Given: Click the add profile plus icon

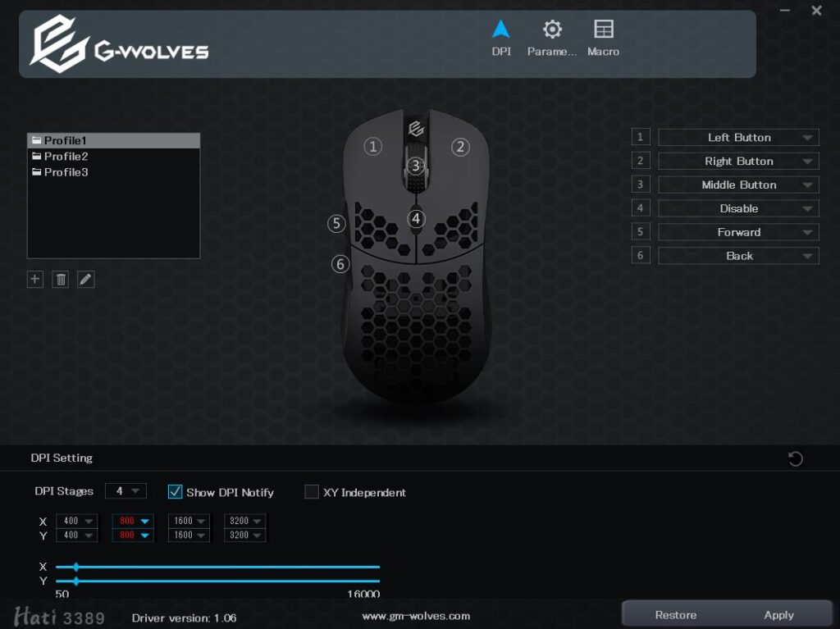Looking at the screenshot, I should [34, 279].
